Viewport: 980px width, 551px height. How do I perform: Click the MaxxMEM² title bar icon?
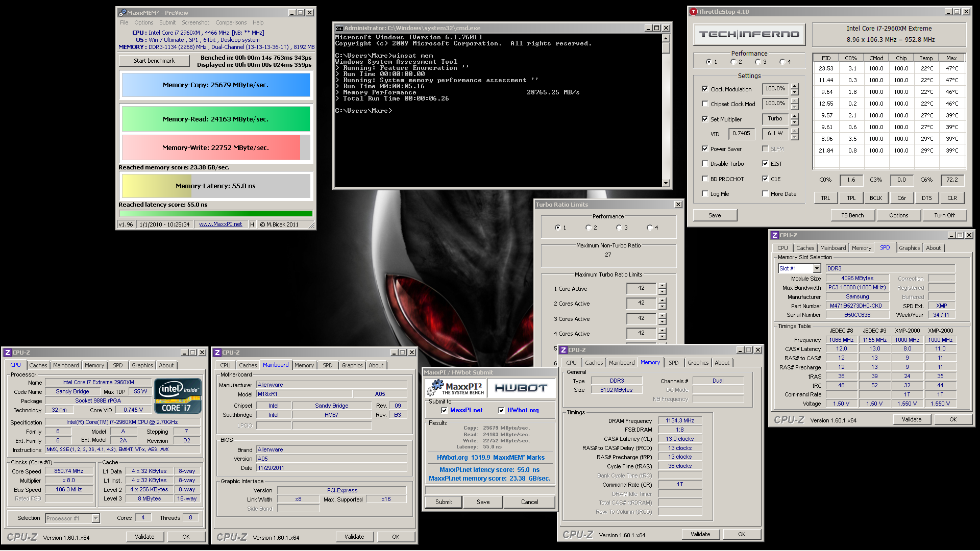tap(122, 13)
